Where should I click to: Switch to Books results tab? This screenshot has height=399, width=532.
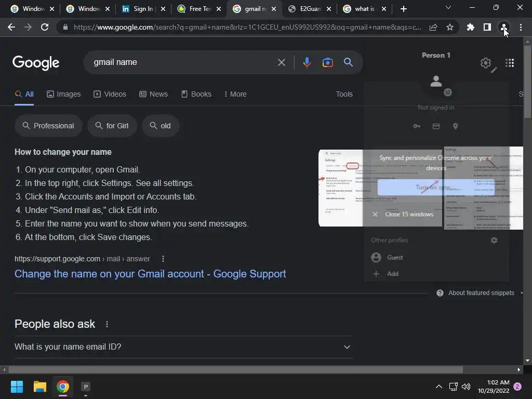click(x=196, y=94)
